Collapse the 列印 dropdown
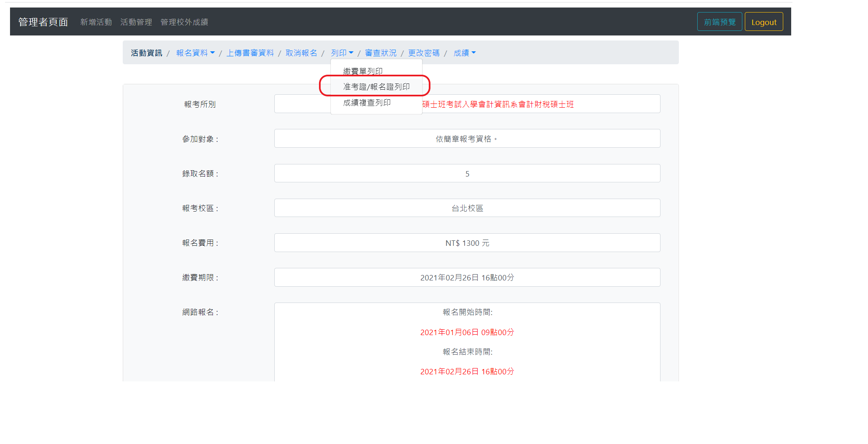Viewport: 868px width, 444px height. (x=342, y=53)
